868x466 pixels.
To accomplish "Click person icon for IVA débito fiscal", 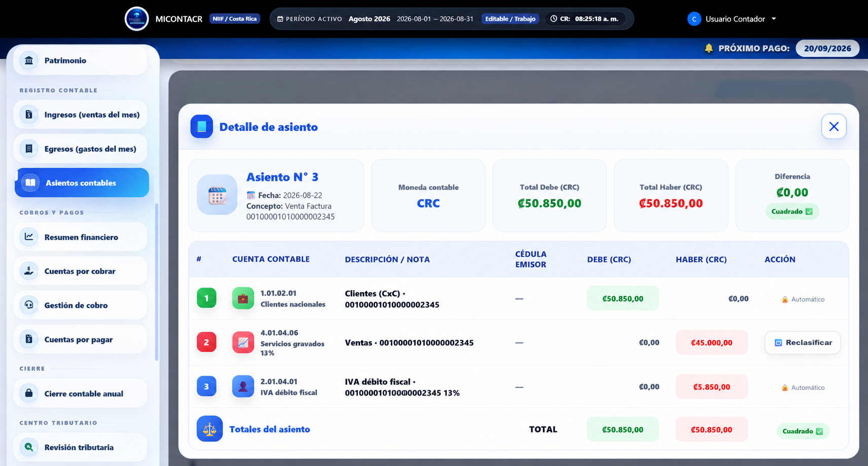I will (x=243, y=386).
